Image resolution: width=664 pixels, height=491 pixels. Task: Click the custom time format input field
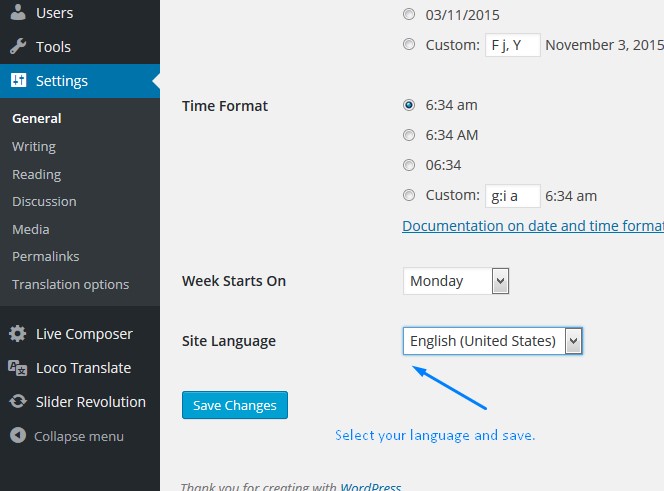[x=512, y=196]
